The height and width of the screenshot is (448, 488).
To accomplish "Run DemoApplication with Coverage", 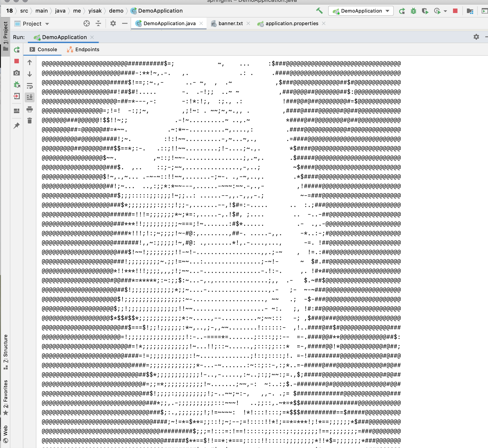I will pyautogui.click(x=425, y=11).
